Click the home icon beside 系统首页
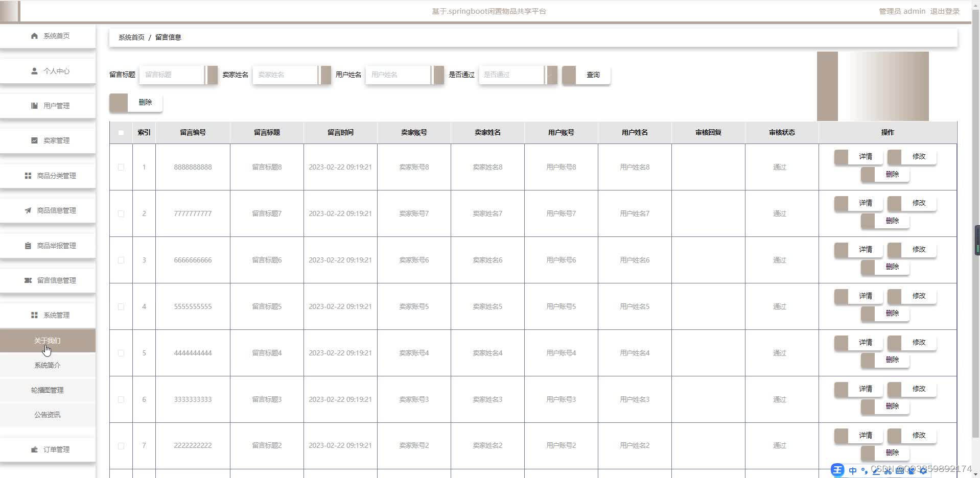This screenshot has width=980, height=478. pyautogui.click(x=34, y=36)
